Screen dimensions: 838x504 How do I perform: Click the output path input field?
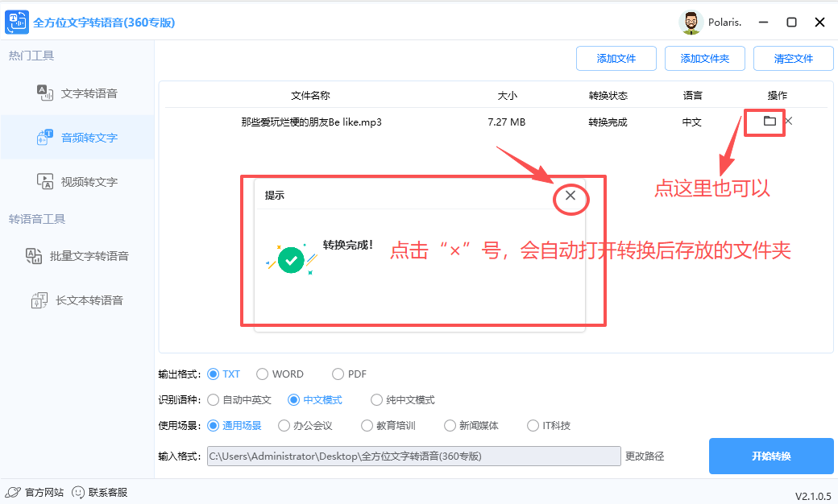pyautogui.click(x=413, y=456)
